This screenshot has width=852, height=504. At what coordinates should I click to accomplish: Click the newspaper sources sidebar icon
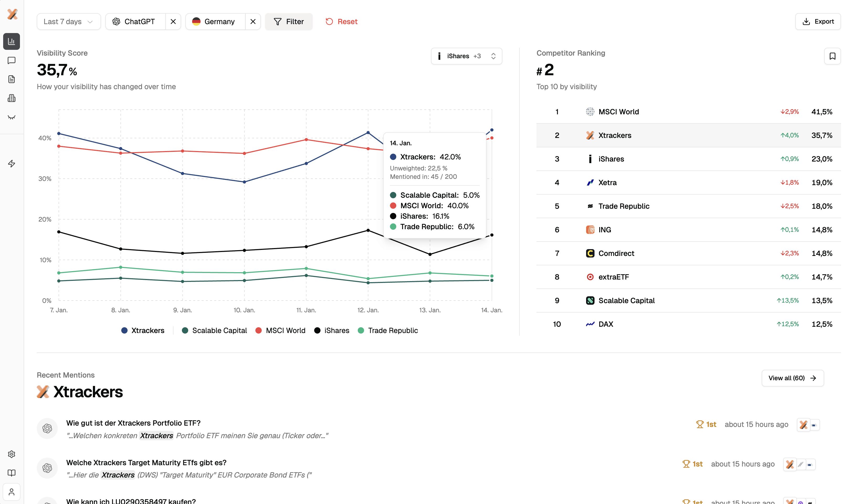coord(12,98)
